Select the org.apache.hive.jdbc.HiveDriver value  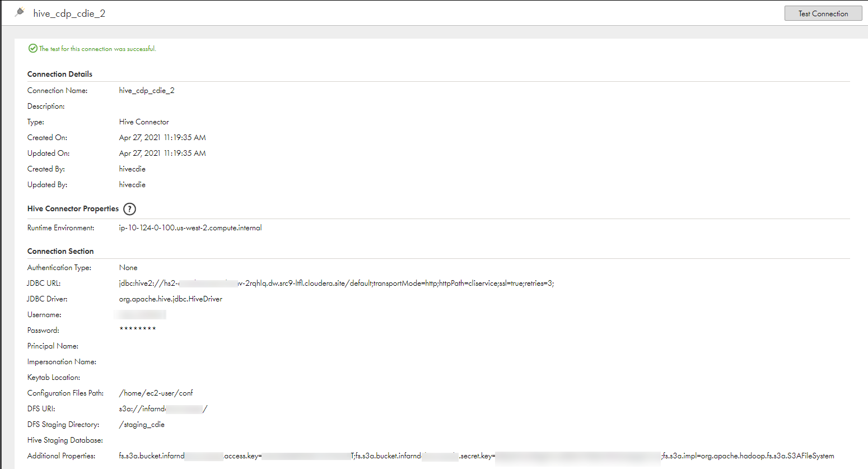click(171, 299)
